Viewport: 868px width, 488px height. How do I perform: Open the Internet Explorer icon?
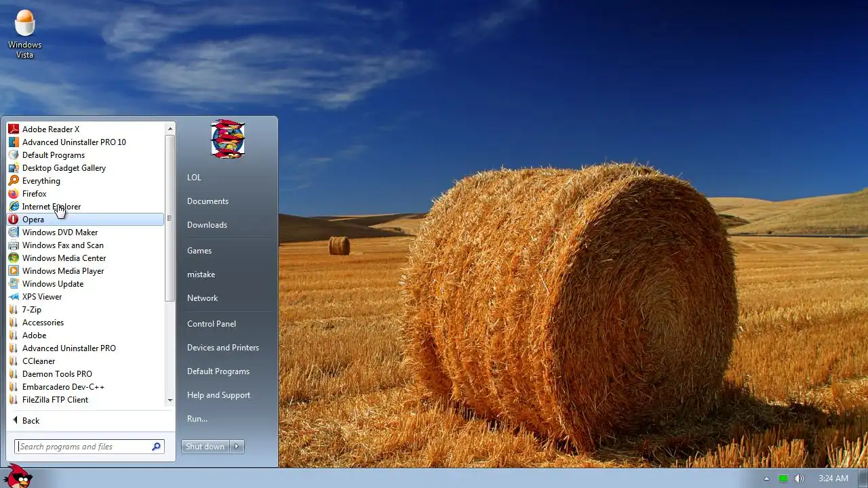pyautogui.click(x=14, y=206)
